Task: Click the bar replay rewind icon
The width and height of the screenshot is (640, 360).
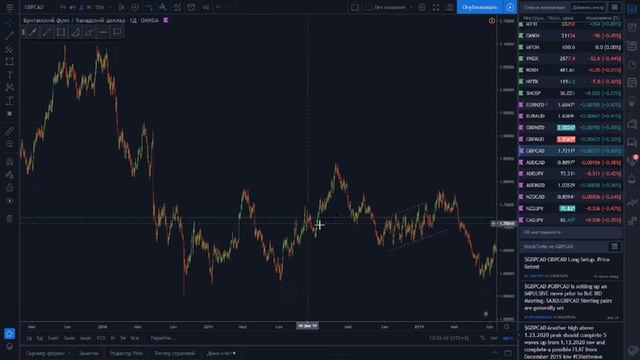Action: pyautogui.click(x=206, y=7)
